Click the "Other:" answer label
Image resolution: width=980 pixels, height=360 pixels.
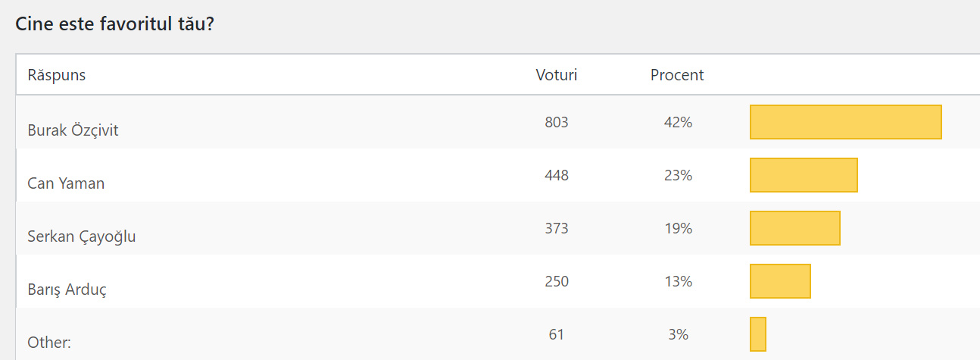tap(49, 343)
